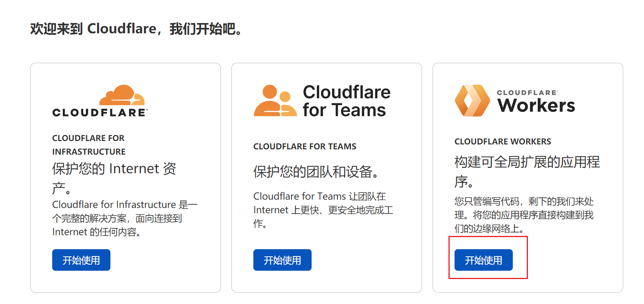
Task: Click the heading 保护您的 Internet 资产
Action: tap(114, 178)
